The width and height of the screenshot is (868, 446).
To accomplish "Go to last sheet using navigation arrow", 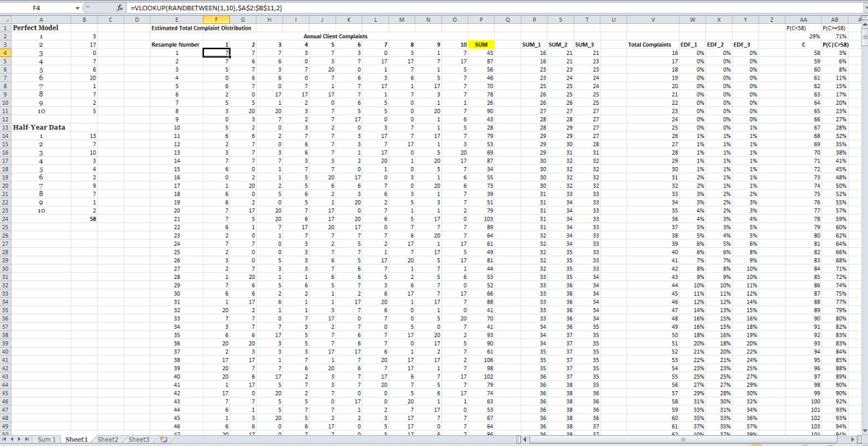I will click(28, 439).
